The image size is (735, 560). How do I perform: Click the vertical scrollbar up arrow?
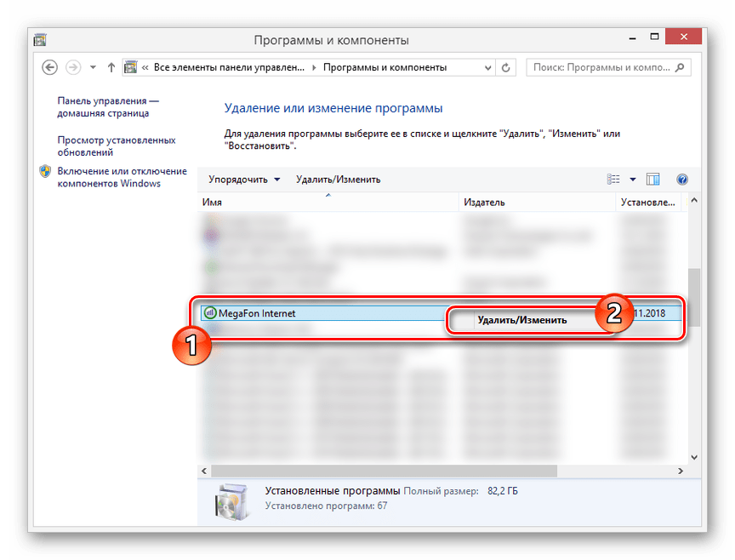(x=694, y=200)
